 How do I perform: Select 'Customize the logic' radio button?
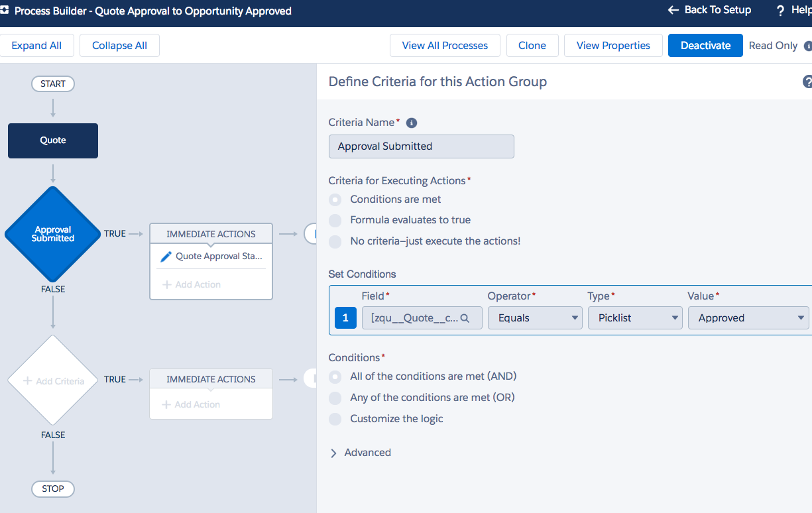[x=336, y=419]
